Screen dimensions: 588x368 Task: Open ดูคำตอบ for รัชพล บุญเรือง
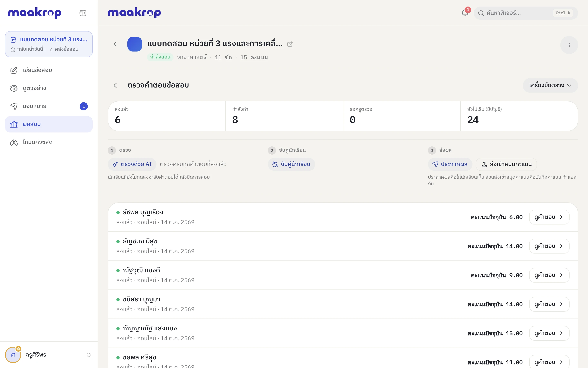pos(549,217)
